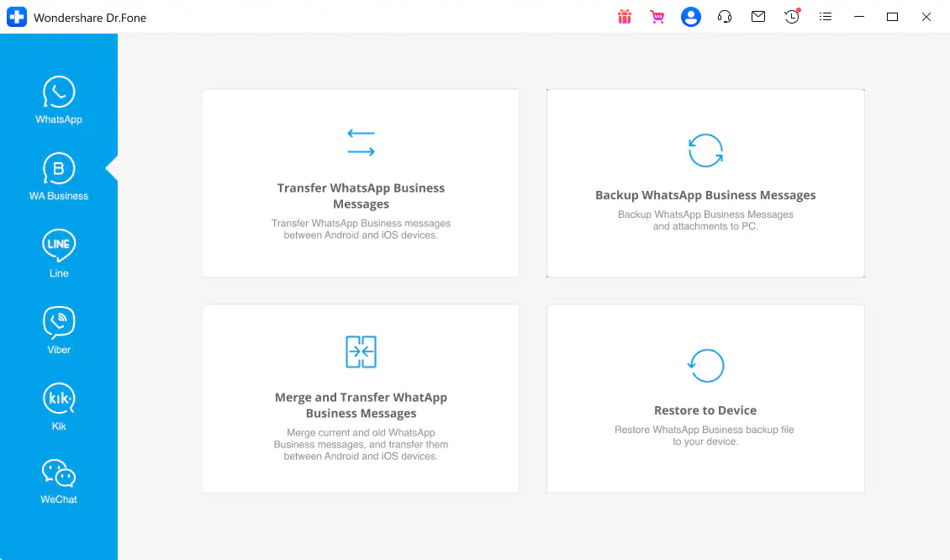This screenshot has height=560, width=950.
Task: Open the mail feedback icon
Action: (x=758, y=17)
